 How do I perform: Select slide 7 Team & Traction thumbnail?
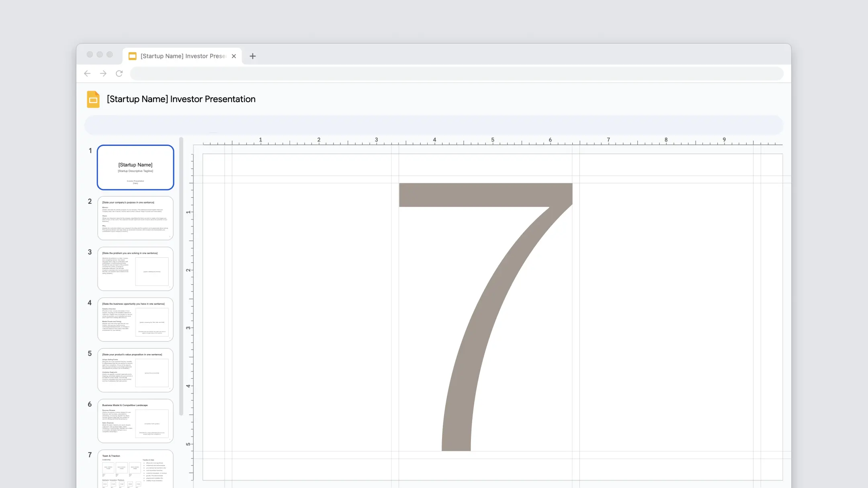click(x=135, y=469)
